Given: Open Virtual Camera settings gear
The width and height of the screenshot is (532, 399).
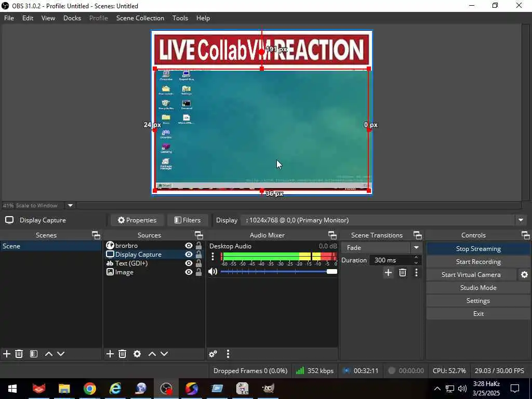Looking at the screenshot, I should click(x=524, y=275).
